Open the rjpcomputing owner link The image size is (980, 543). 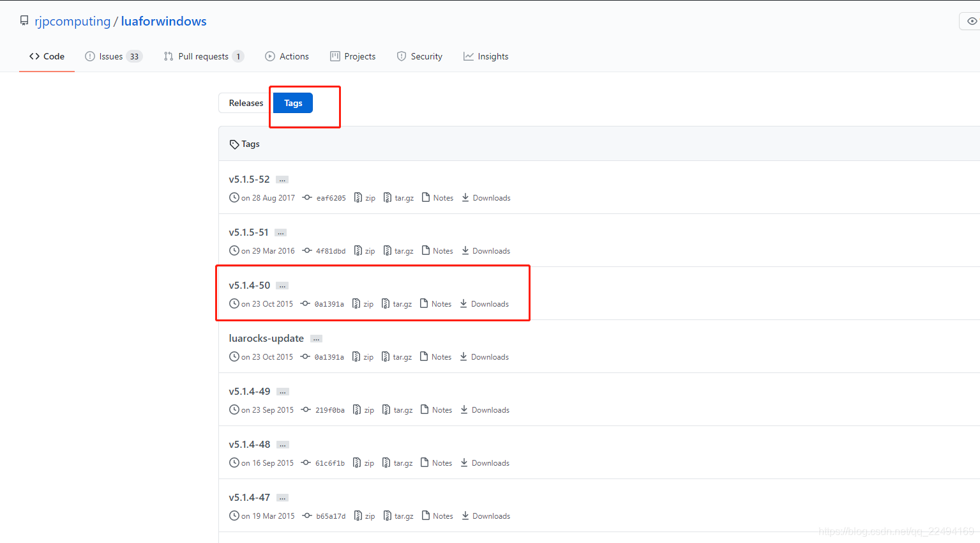click(x=73, y=21)
